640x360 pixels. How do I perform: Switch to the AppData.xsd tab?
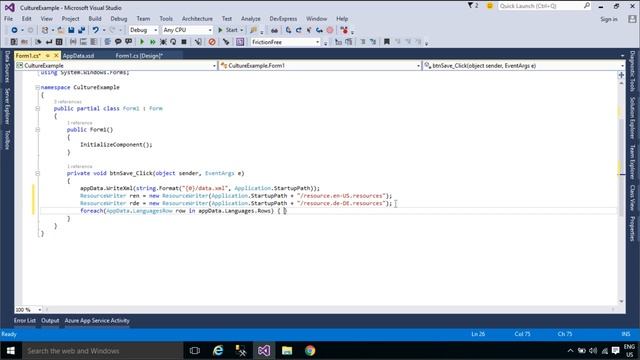78,56
